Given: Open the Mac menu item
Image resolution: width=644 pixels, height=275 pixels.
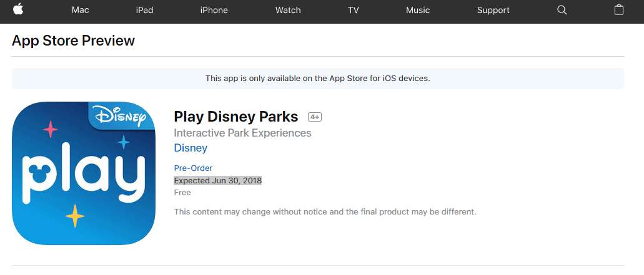Looking at the screenshot, I should [x=81, y=10].
